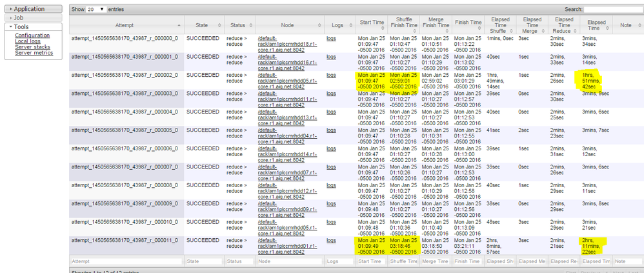Sort by Elapsed Time column
This screenshot has height=273, width=644.
click(596, 25)
